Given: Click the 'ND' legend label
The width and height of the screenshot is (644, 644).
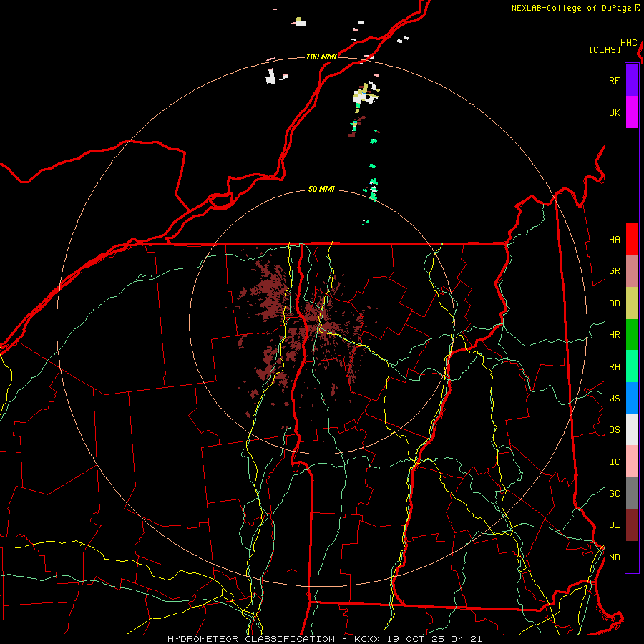Looking at the screenshot, I should (x=614, y=557).
